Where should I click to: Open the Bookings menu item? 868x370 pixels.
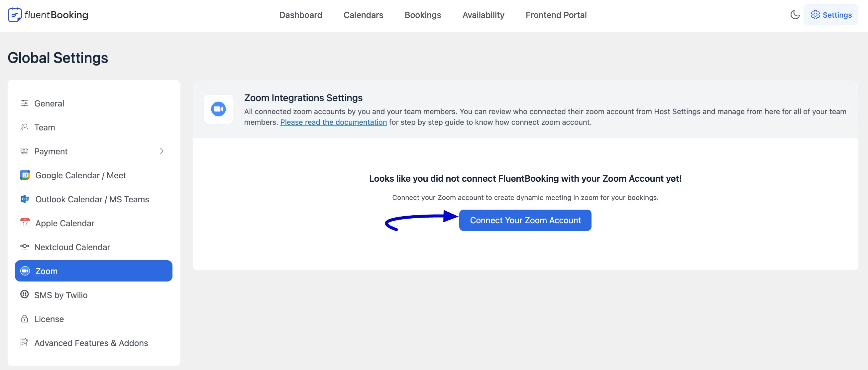tap(423, 15)
